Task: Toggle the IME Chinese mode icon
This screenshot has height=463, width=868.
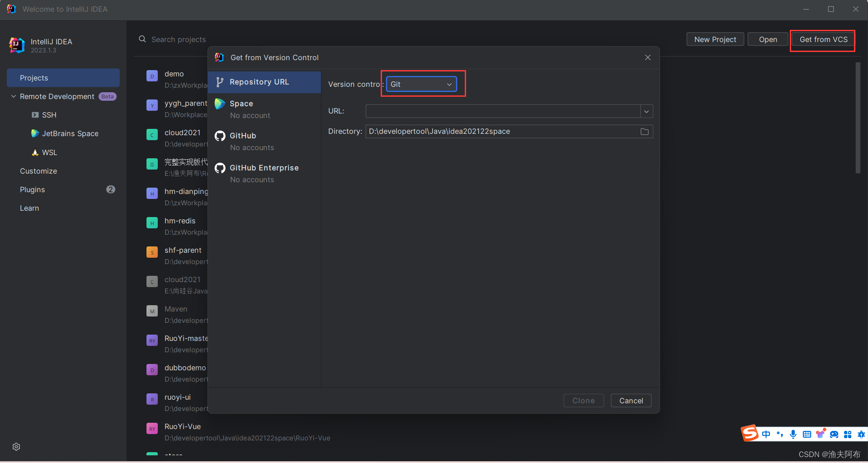Action: 766,435
